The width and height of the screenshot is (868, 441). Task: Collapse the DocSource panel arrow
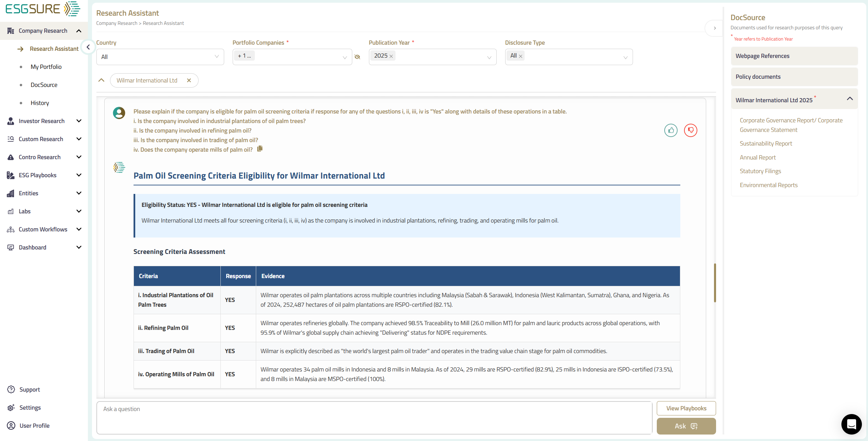[715, 28]
